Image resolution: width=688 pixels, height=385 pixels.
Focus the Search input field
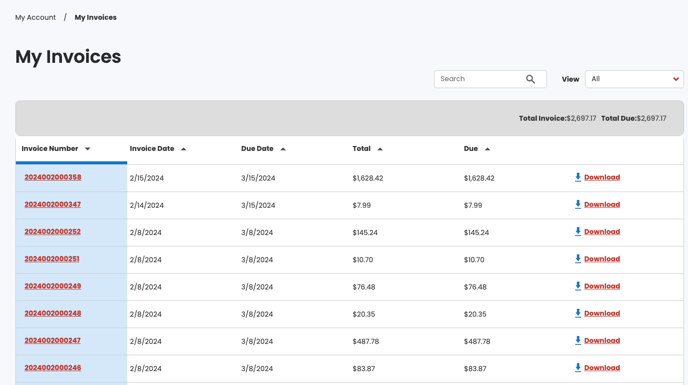pos(490,79)
